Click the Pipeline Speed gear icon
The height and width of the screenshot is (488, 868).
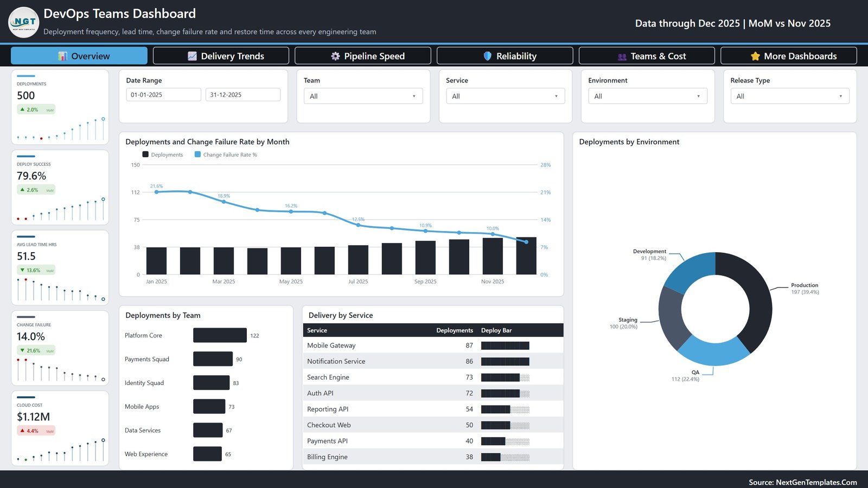335,56
